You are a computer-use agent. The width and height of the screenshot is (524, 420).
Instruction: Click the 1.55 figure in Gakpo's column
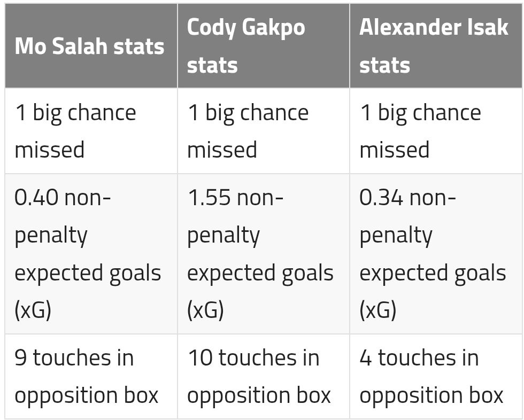[x=209, y=198]
